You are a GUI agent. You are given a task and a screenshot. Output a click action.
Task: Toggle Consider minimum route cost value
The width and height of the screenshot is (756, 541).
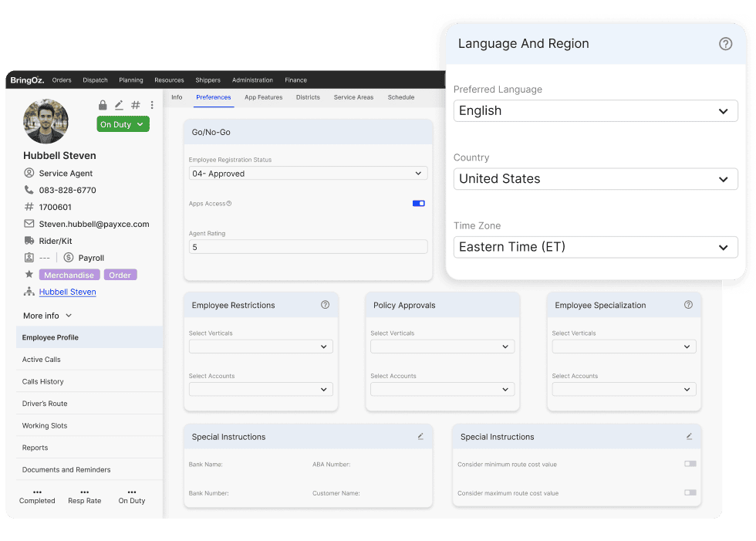click(x=690, y=464)
